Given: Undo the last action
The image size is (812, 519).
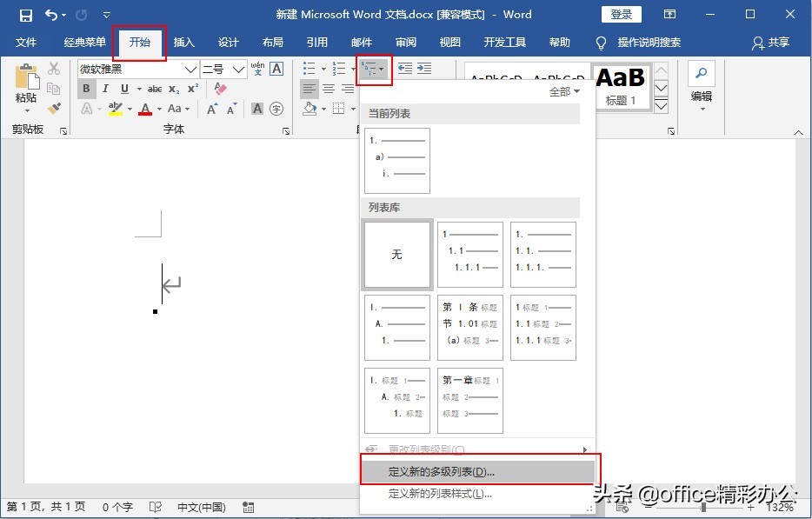Looking at the screenshot, I should [52, 15].
